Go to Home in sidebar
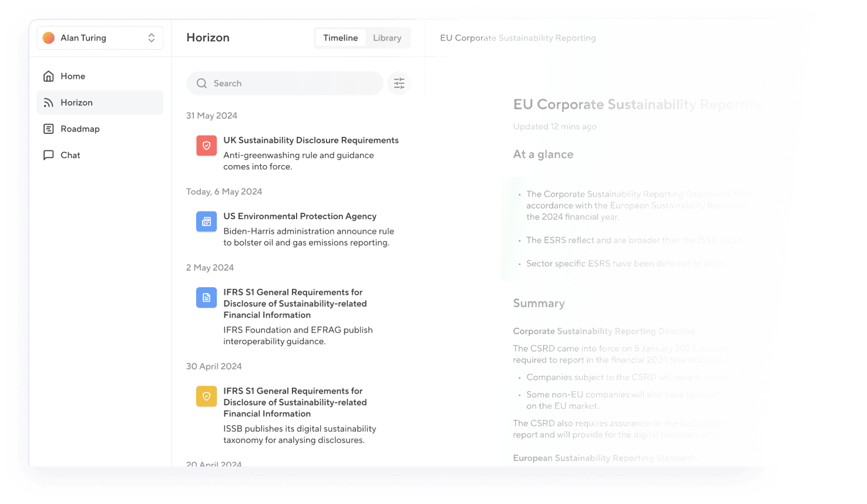867x504 pixels. tap(100, 76)
